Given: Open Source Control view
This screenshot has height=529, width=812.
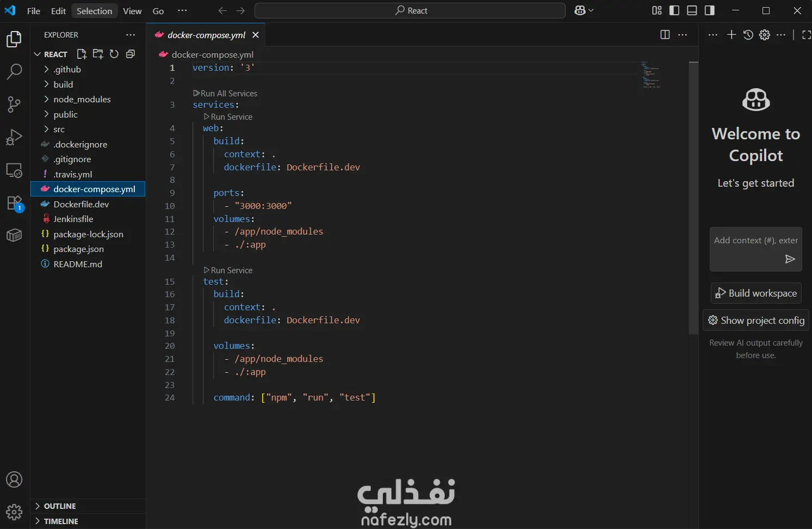Looking at the screenshot, I should (x=14, y=104).
